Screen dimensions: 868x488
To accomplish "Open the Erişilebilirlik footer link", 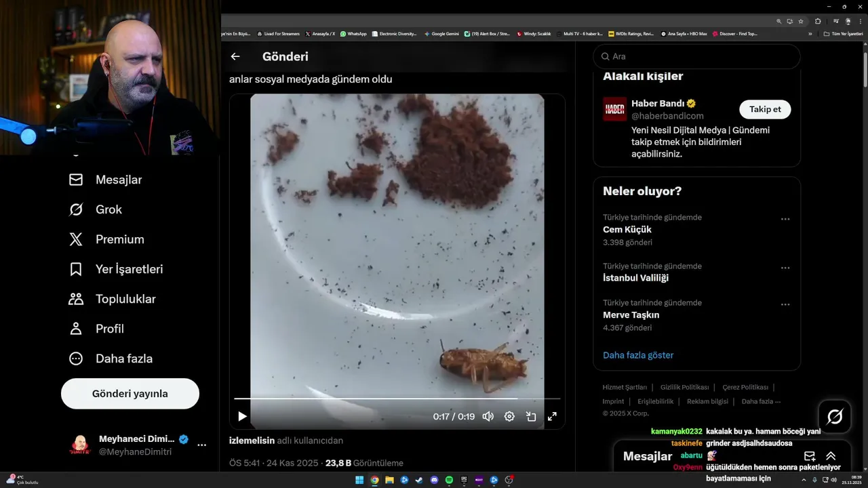I will pyautogui.click(x=655, y=401).
